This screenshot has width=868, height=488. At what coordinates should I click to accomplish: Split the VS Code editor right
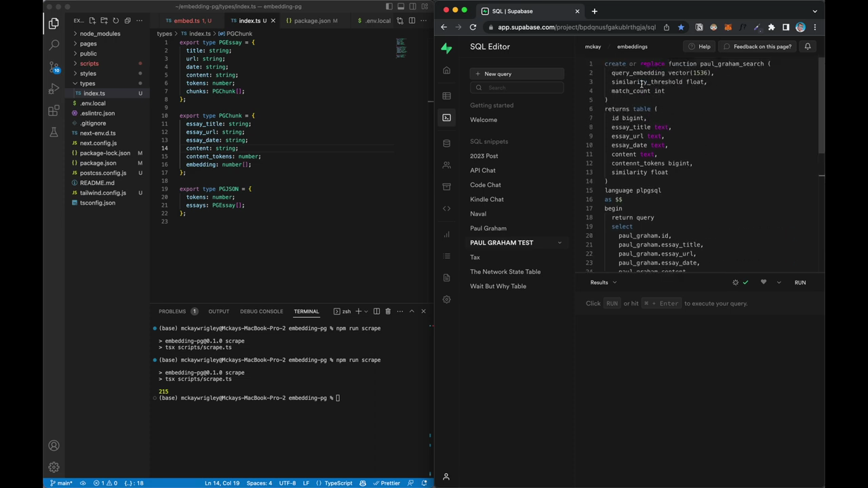pyautogui.click(x=412, y=20)
